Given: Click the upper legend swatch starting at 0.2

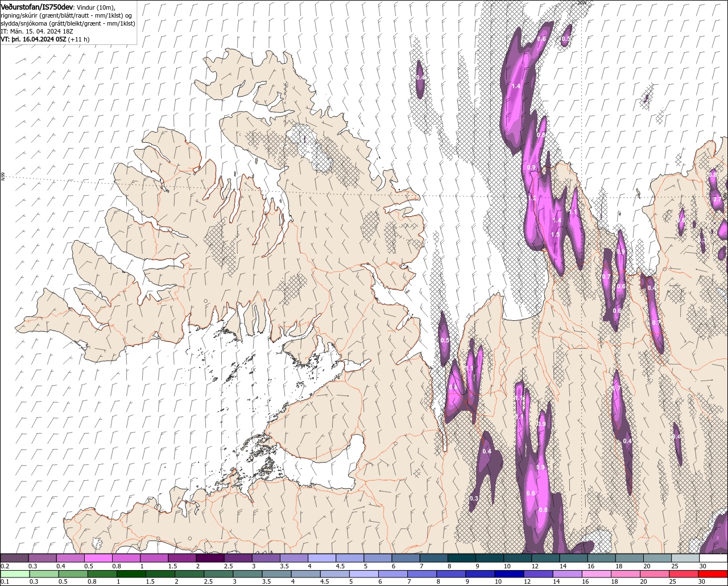Looking at the screenshot, I should (14, 558).
